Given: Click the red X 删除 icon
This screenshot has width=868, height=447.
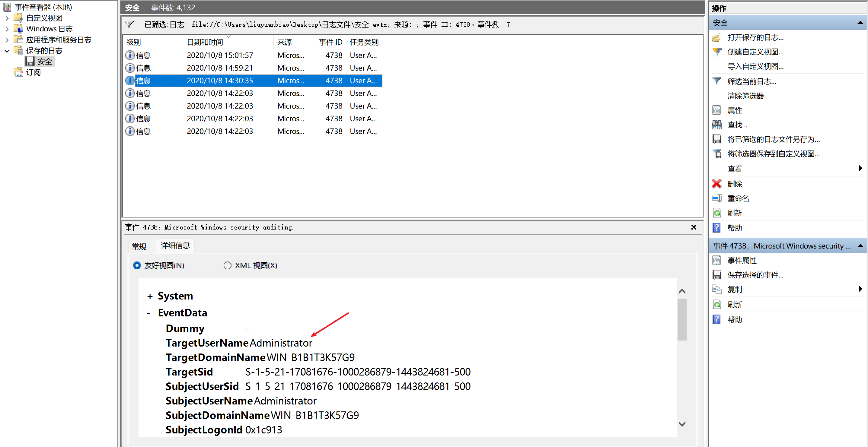Looking at the screenshot, I should [717, 184].
